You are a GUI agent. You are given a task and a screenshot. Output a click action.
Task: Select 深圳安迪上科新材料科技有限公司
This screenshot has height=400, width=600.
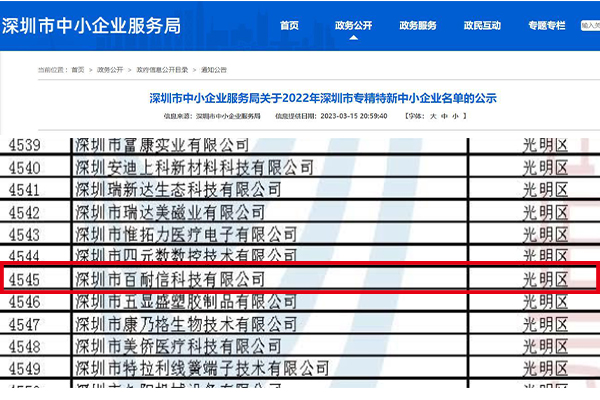[x=194, y=167]
